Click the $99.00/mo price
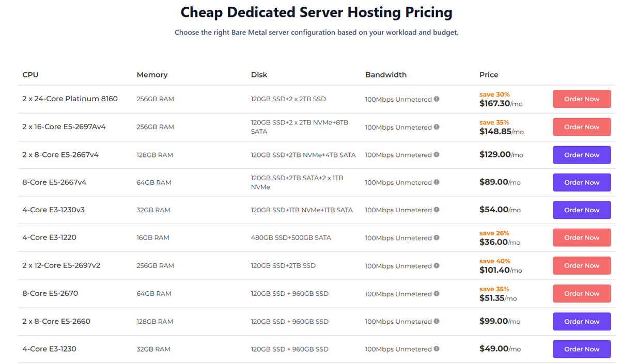620x364 pixels. pos(500,321)
